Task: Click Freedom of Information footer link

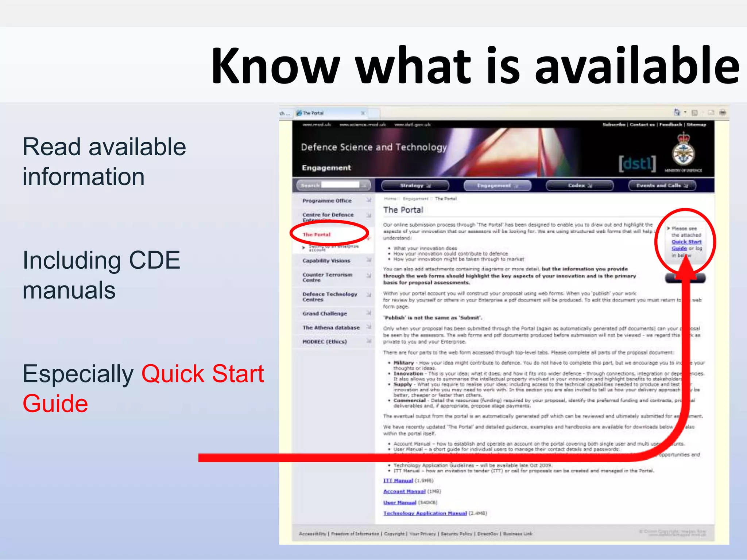Action: (x=355, y=534)
